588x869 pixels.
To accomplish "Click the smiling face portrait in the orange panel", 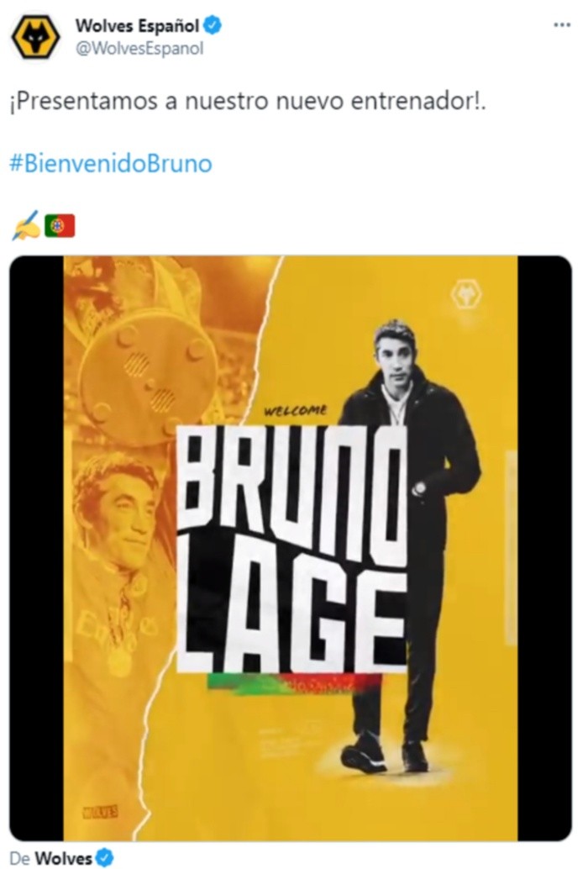I will pos(118,514).
